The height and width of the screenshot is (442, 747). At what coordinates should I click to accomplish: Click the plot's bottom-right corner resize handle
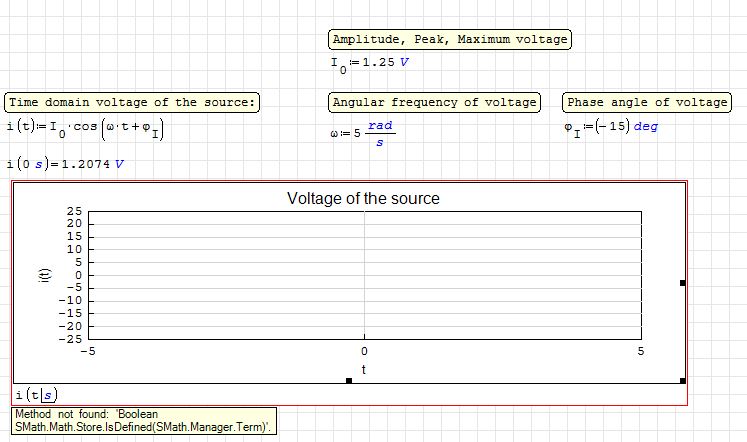pos(683,380)
